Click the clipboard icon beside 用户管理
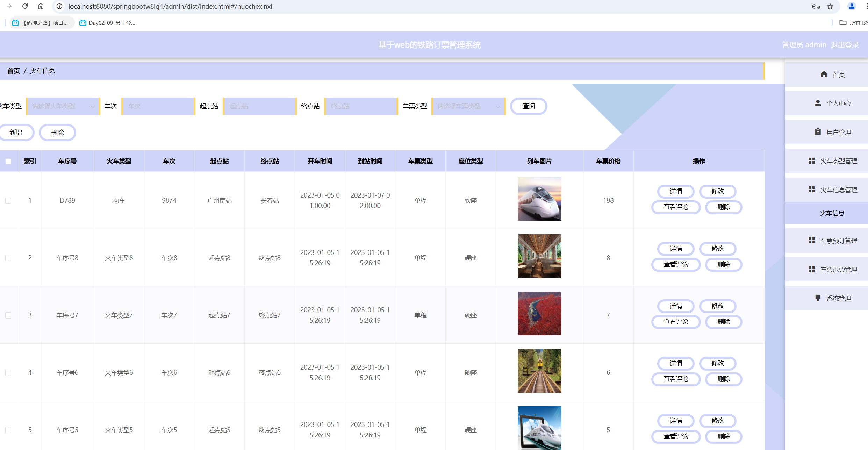 818,132
